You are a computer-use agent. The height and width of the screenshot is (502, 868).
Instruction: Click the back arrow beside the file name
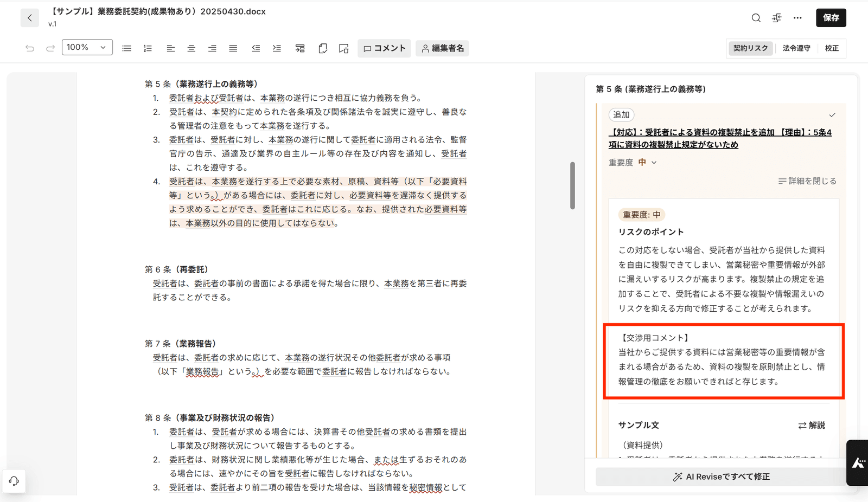(x=30, y=18)
